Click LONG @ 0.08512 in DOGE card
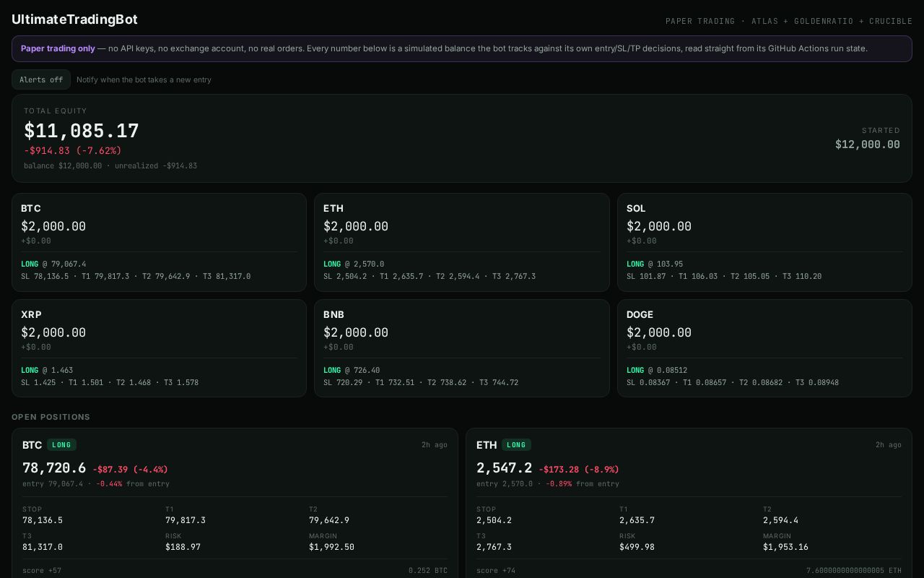 [x=657, y=370]
